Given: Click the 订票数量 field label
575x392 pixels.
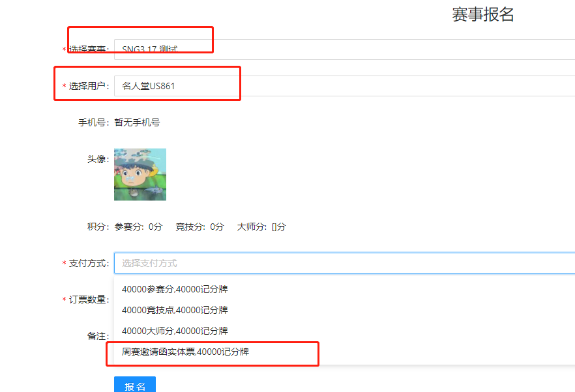Looking at the screenshot, I should 88,300.
